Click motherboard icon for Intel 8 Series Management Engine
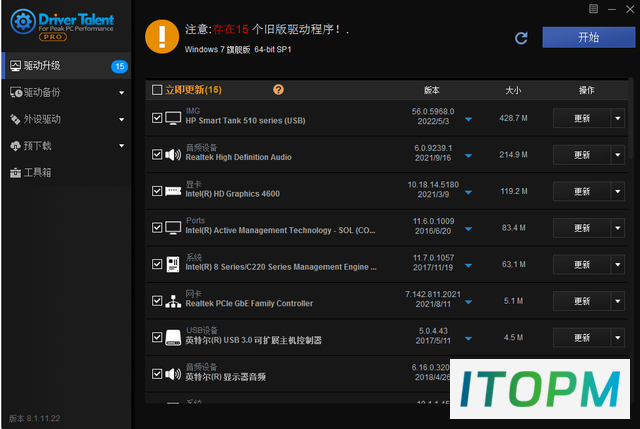 coord(173,265)
